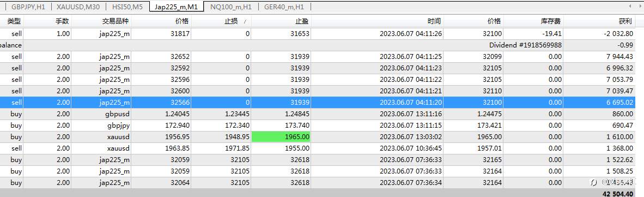Click time 2023.06.07 10:36:45
This screenshot has width=644, height=197.
(x=411, y=148)
